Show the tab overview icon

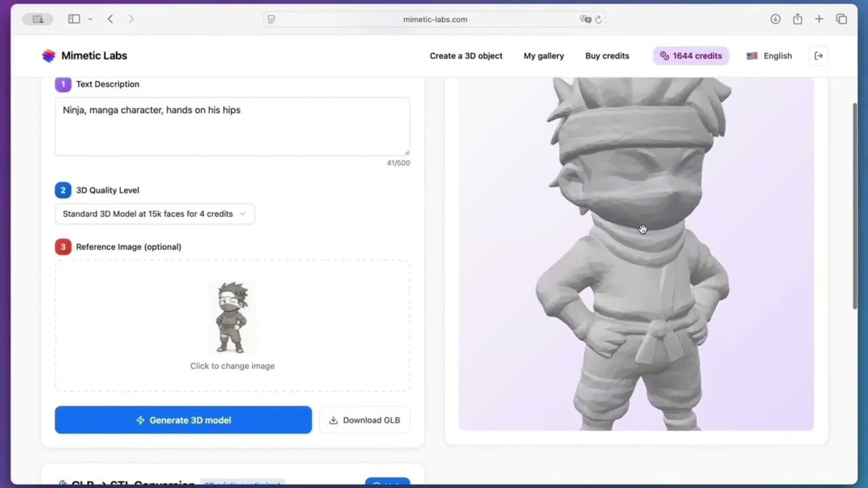(x=842, y=19)
